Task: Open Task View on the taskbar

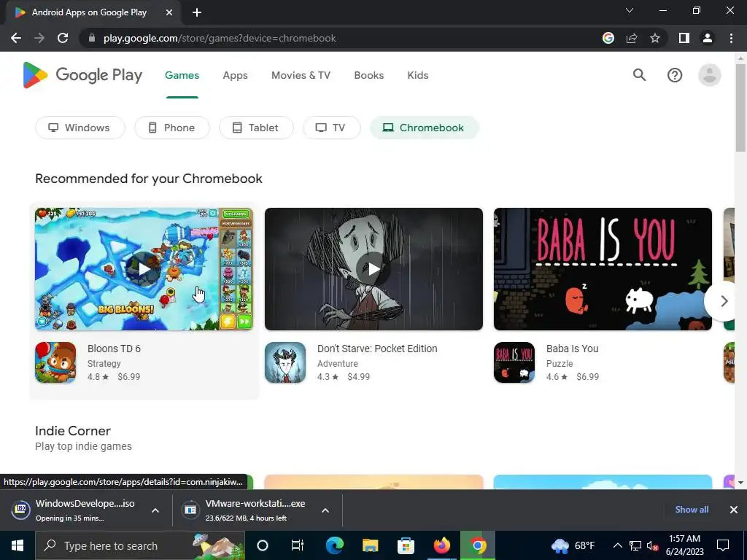Action: pos(298,545)
